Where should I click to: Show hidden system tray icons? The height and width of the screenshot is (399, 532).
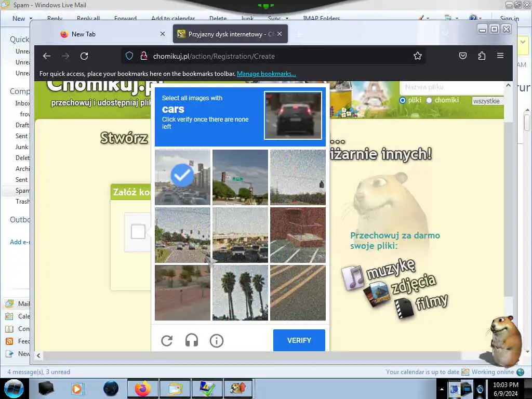click(x=442, y=389)
